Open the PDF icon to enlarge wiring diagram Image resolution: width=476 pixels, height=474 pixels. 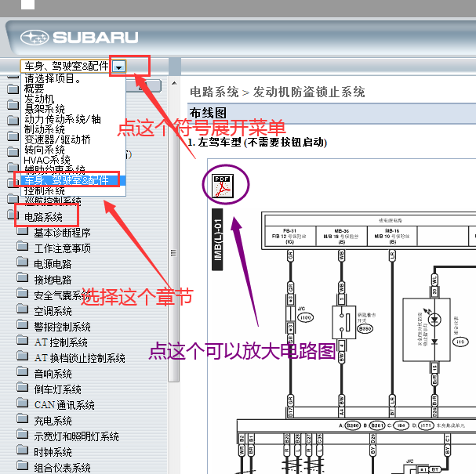(x=223, y=186)
